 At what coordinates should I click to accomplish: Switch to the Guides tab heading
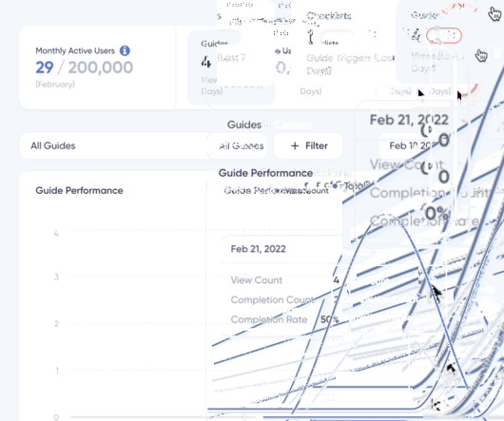pos(244,124)
